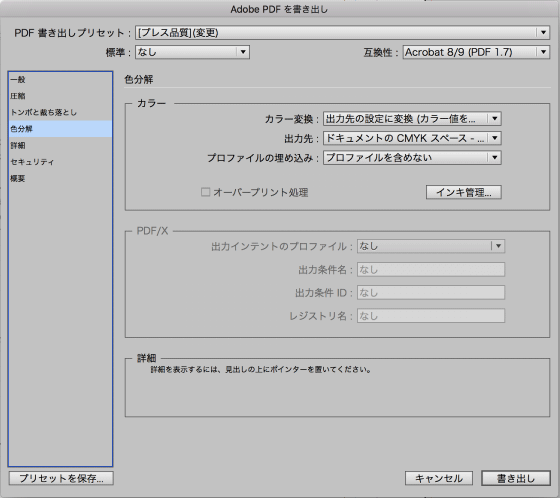Select セキュリティ in the sidebar list
Viewport: 560px width, 498px height.
[x=60, y=162]
